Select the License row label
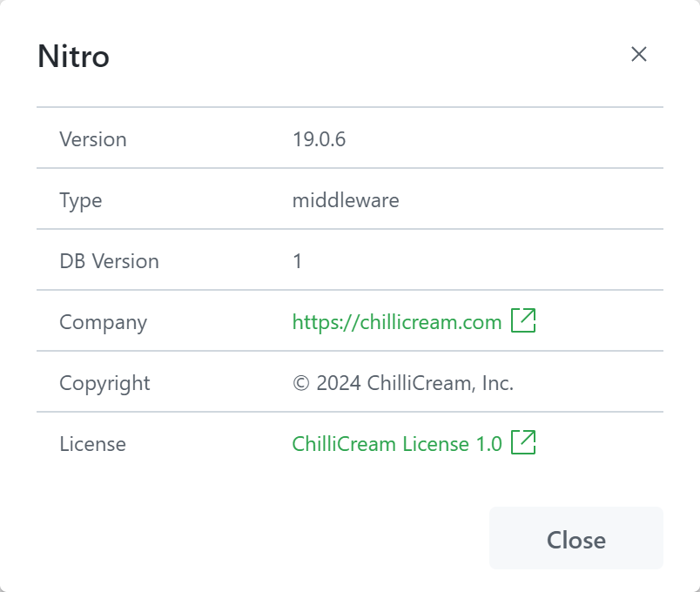Viewport: 700px width, 592px height. (x=92, y=444)
